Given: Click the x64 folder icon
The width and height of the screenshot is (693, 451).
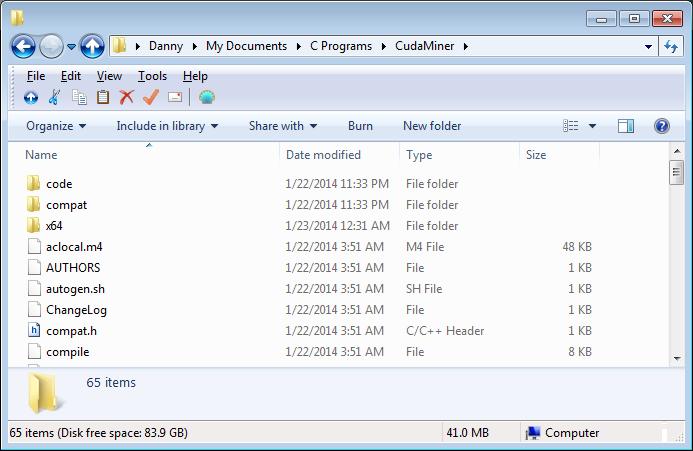Looking at the screenshot, I should [34, 225].
